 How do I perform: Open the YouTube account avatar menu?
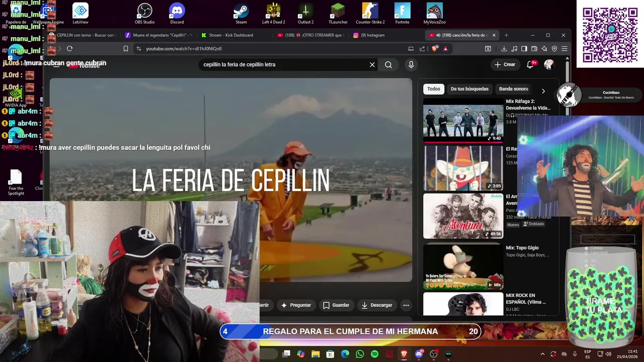click(549, 64)
